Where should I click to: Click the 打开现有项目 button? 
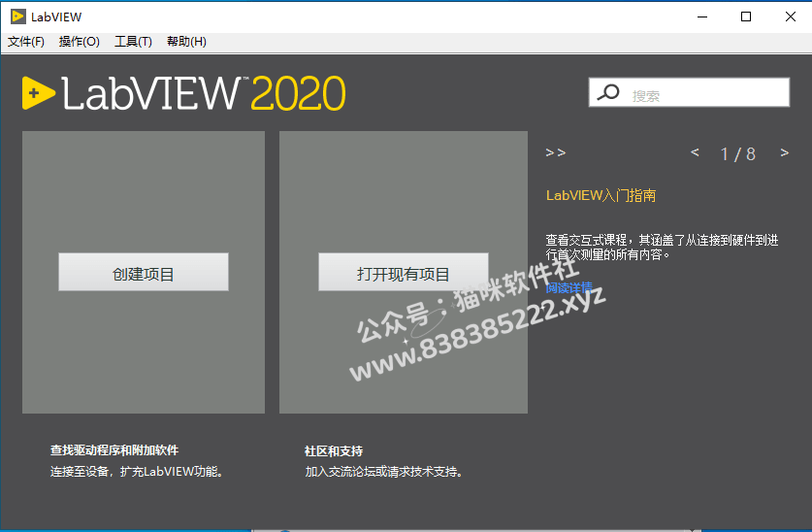click(403, 272)
